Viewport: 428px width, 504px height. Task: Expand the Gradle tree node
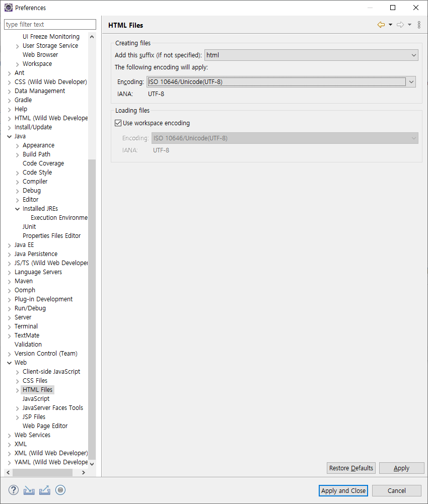10,100
